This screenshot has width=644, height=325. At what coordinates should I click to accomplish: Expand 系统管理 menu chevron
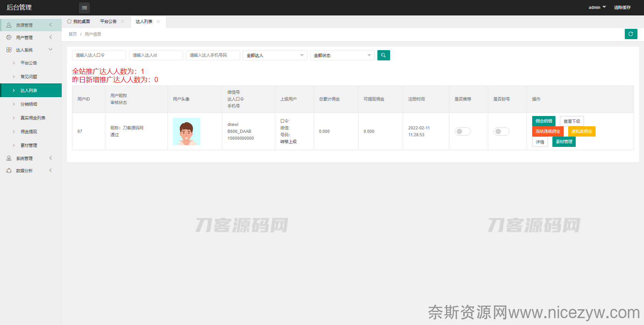50,158
